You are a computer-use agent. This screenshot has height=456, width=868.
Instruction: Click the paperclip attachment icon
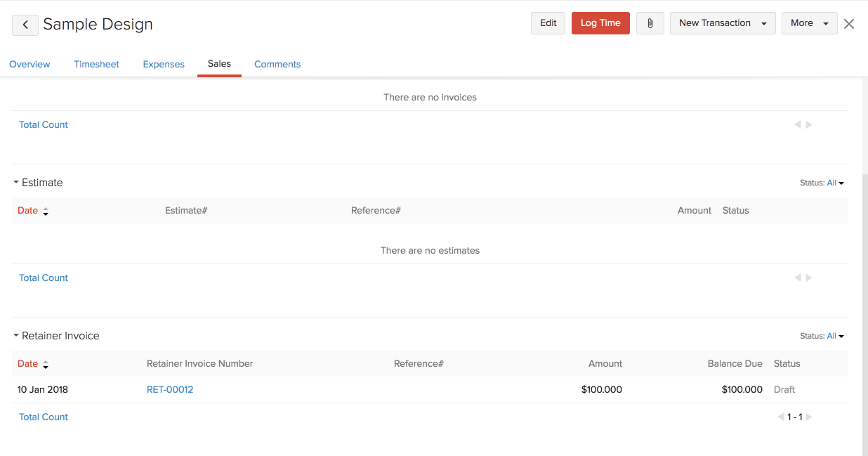[x=650, y=23]
